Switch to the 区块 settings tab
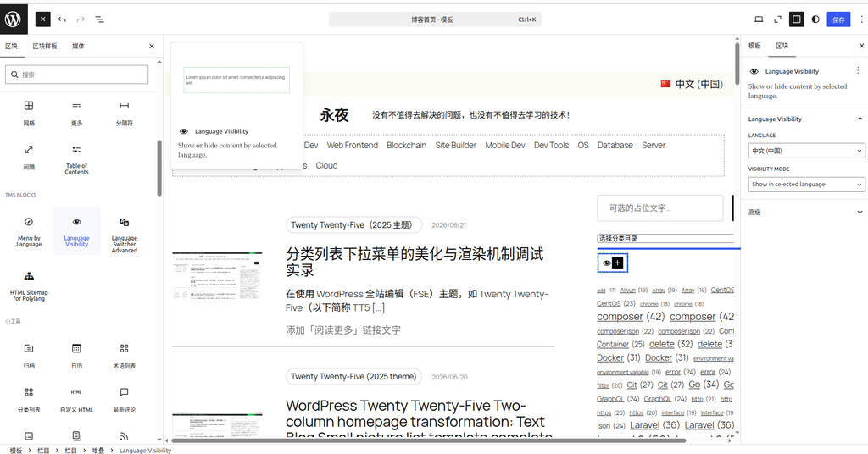This screenshot has width=868, height=454. point(782,46)
